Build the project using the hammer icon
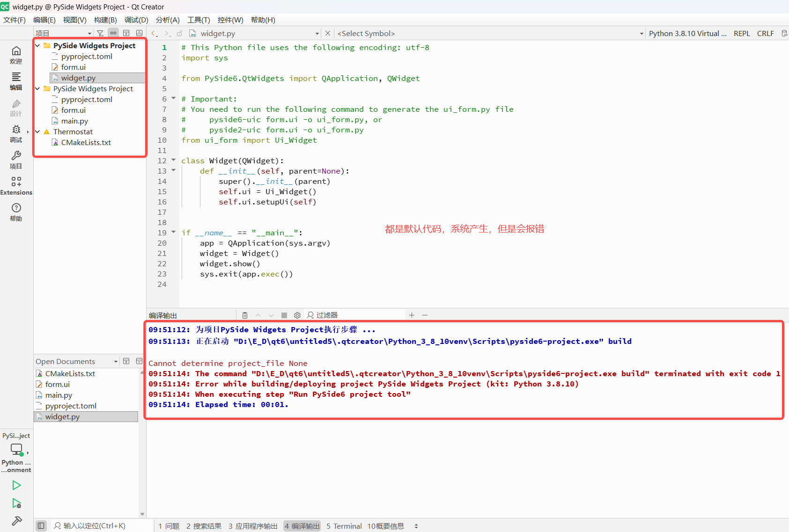789x532 pixels. pos(16,521)
